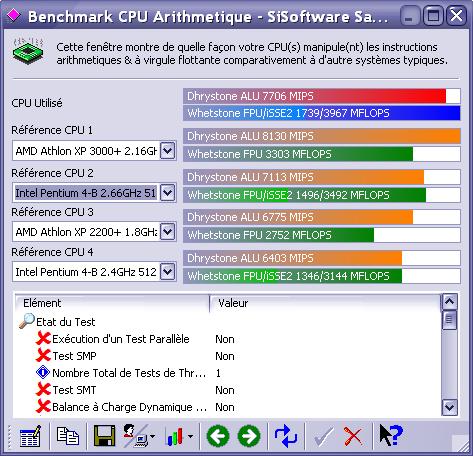Click blue info icon for Nombre Total
This screenshot has height=456, width=473.
click(x=43, y=372)
